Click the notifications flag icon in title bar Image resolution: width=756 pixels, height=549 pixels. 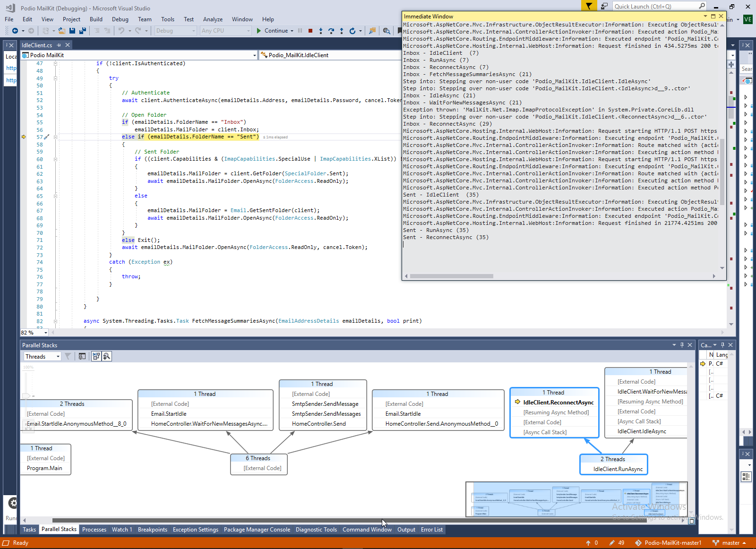point(589,6)
